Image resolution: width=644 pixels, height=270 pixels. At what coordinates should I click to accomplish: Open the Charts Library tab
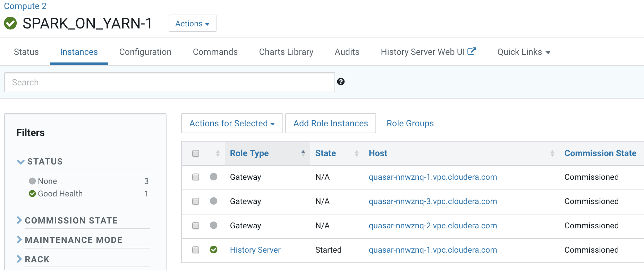pos(286,52)
